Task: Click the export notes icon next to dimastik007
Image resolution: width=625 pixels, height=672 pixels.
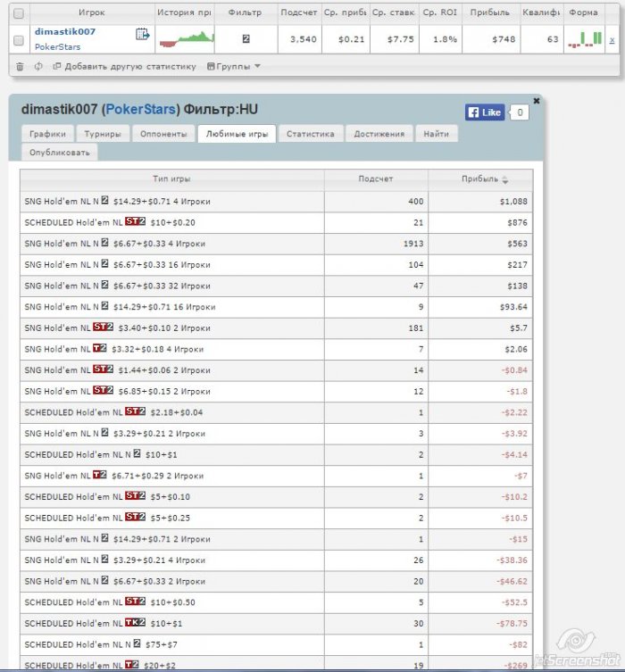Action: tap(142, 34)
